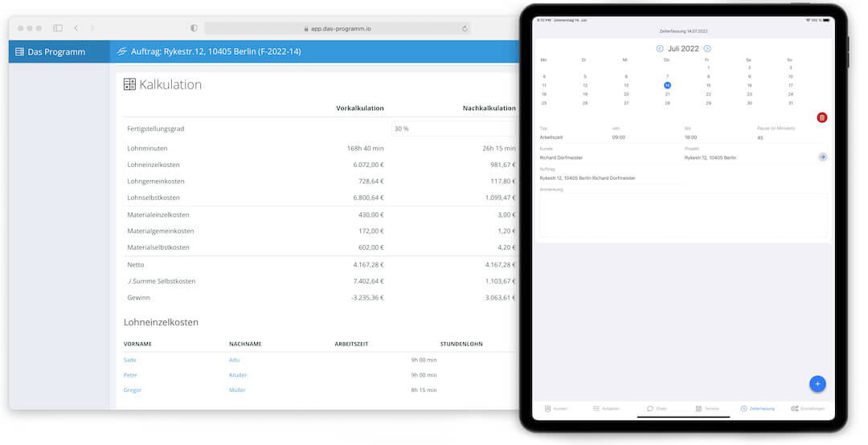Screen dimensions: 868x445
Task: Open project via blue arrow icon
Action: [x=822, y=157]
